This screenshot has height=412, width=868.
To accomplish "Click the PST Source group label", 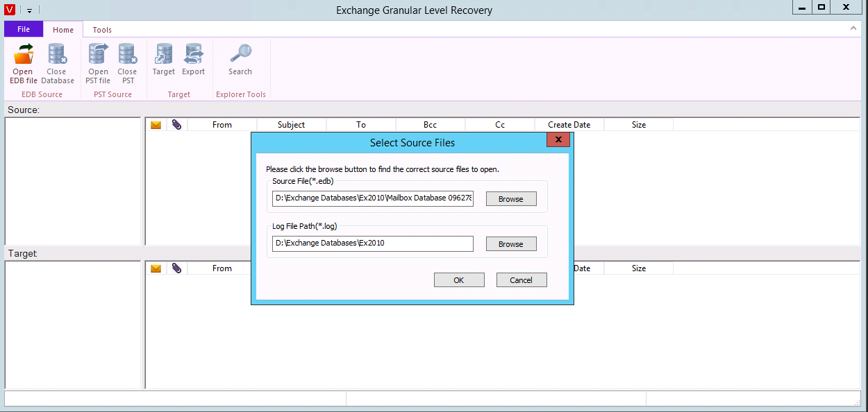I will point(112,94).
